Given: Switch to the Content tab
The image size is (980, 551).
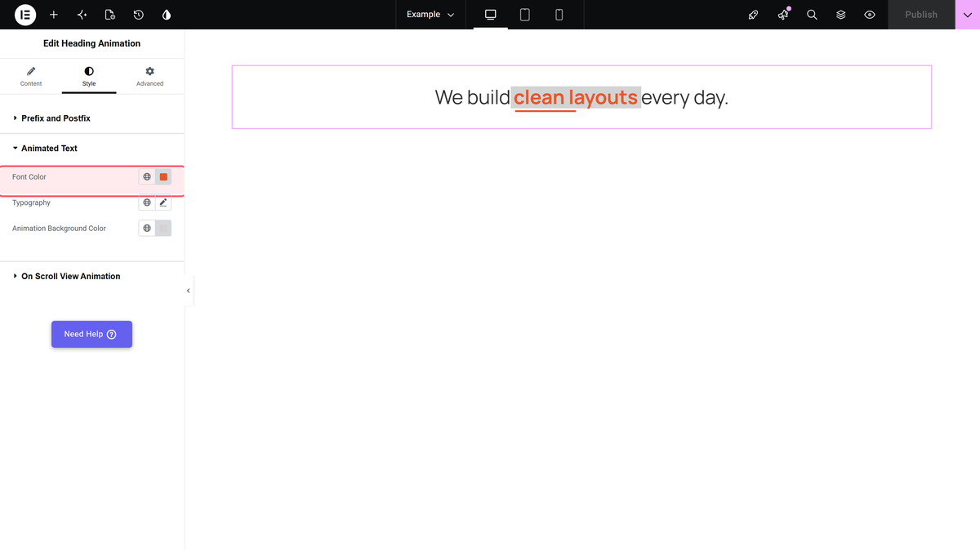Looking at the screenshot, I should pos(31,77).
